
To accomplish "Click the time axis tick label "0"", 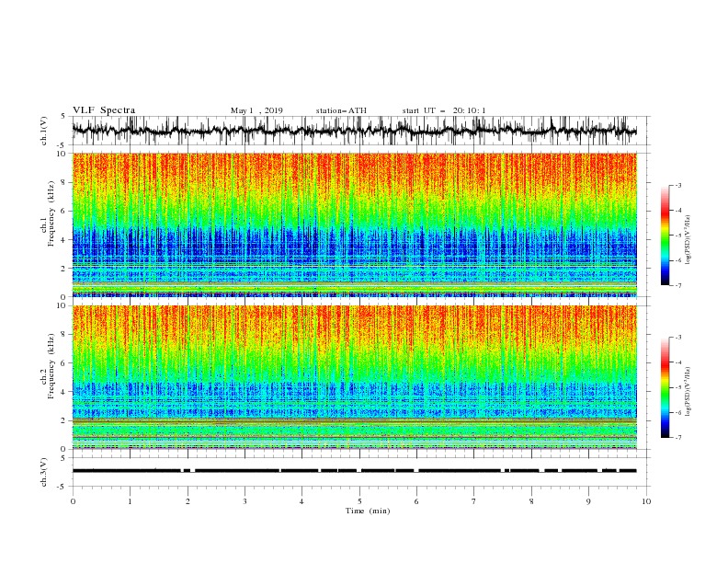I will click(x=73, y=501).
